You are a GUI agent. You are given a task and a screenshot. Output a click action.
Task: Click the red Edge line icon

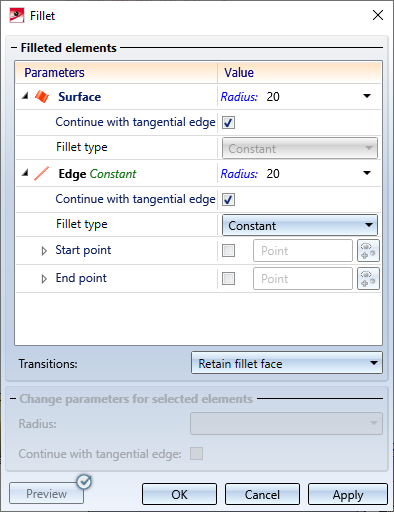click(x=42, y=174)
